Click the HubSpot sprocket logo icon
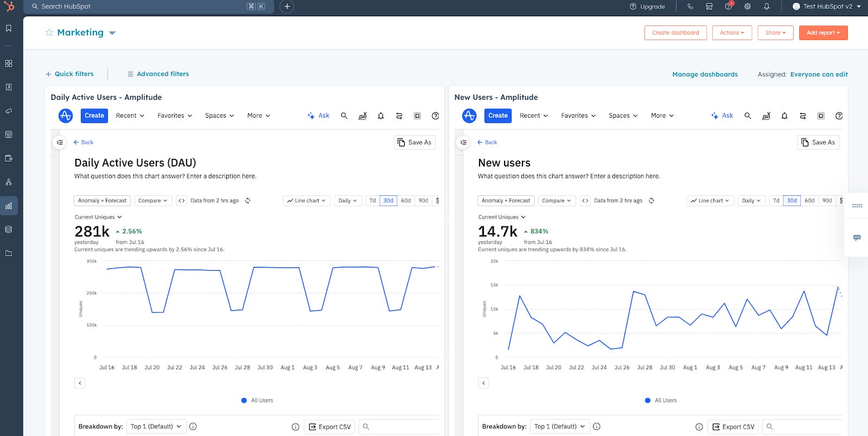This screenshot has width=868, height=436. (x=9, y=7)
